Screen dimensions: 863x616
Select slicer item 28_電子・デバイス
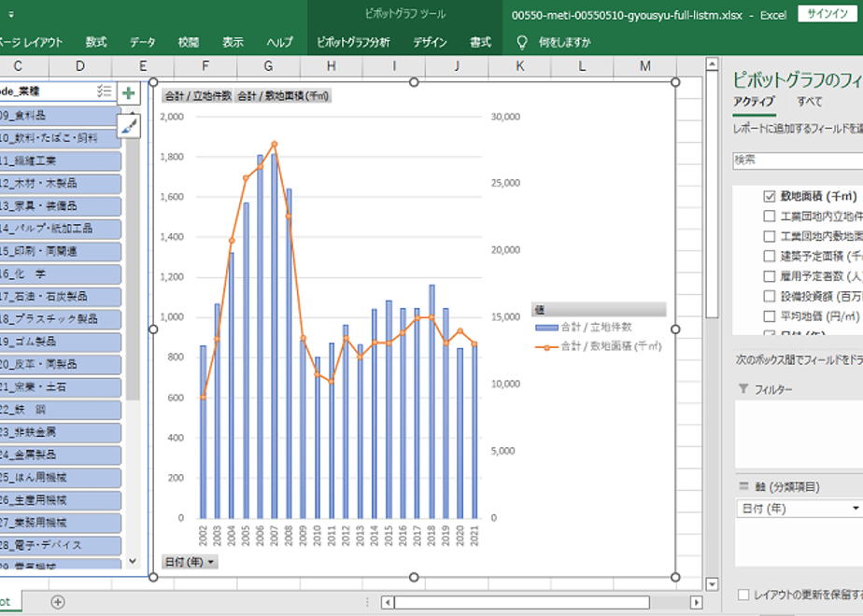coord(60,545)
